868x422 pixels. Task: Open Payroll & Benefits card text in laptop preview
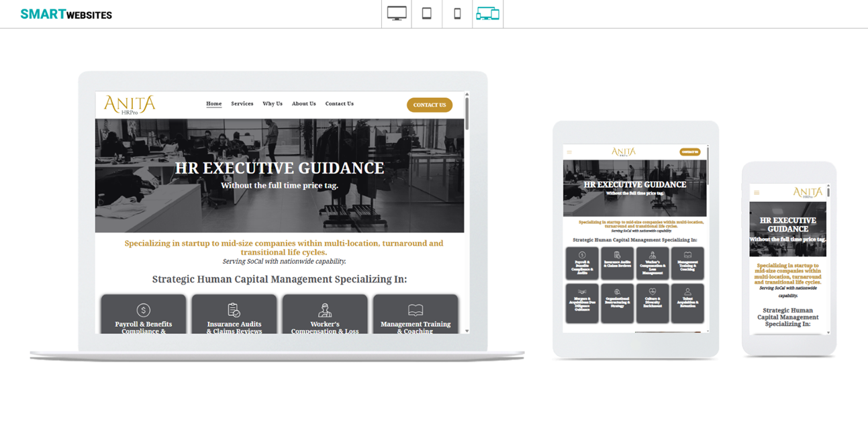click(144, 327)
